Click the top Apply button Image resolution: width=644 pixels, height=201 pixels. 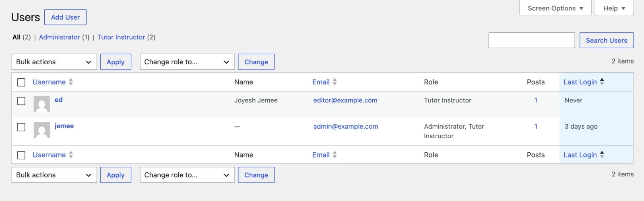(x=116, y=62)
